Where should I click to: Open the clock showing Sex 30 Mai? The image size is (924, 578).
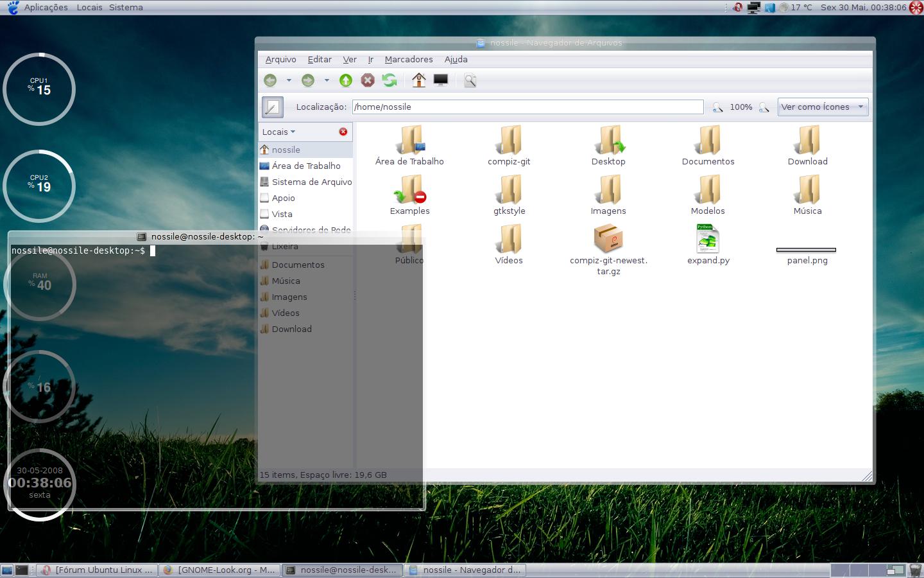pos(864,8)
